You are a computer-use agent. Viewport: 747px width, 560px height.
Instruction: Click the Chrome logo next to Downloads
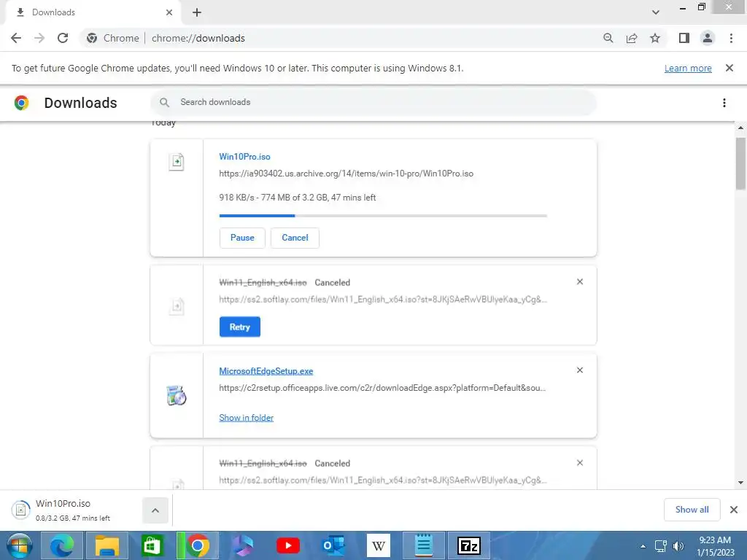pos(21,103)
